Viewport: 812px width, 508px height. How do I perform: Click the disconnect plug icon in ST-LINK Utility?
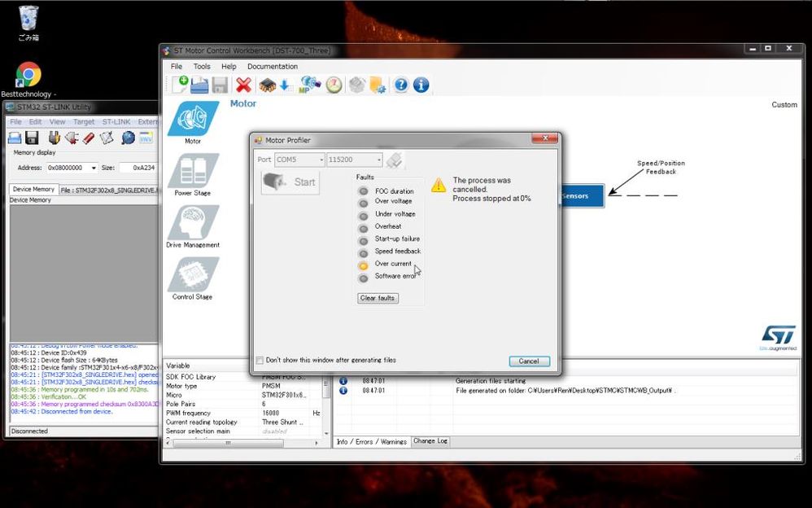tap(72, 138)
